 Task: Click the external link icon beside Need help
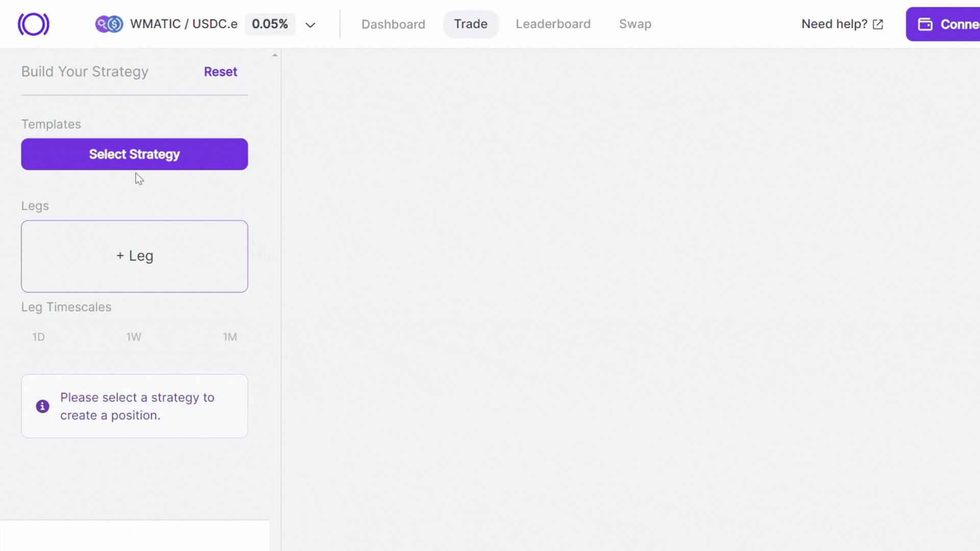tap(878, 24)
